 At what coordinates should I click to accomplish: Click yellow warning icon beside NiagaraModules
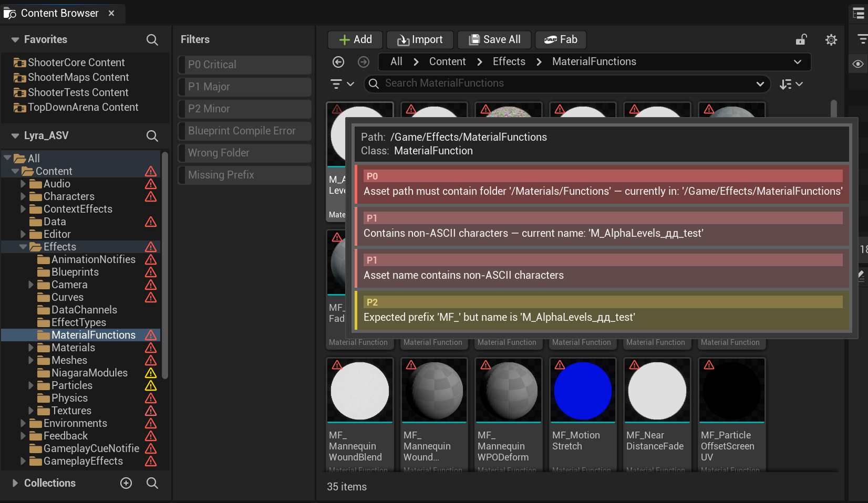151,373
